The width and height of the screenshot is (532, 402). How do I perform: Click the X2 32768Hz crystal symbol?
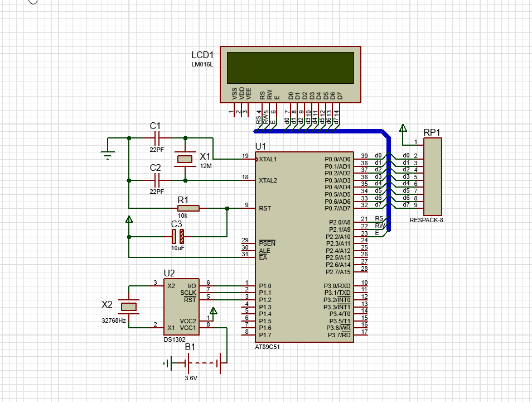click(129, 307)
